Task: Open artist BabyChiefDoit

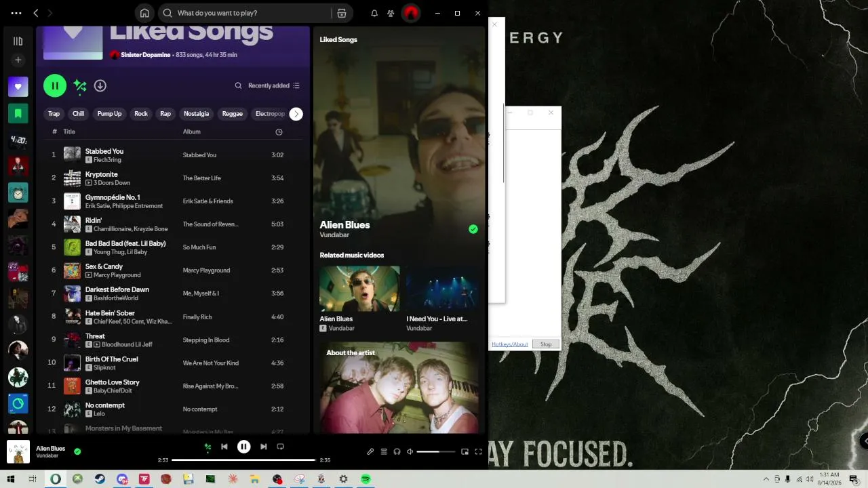Action: tap(113, 390)
